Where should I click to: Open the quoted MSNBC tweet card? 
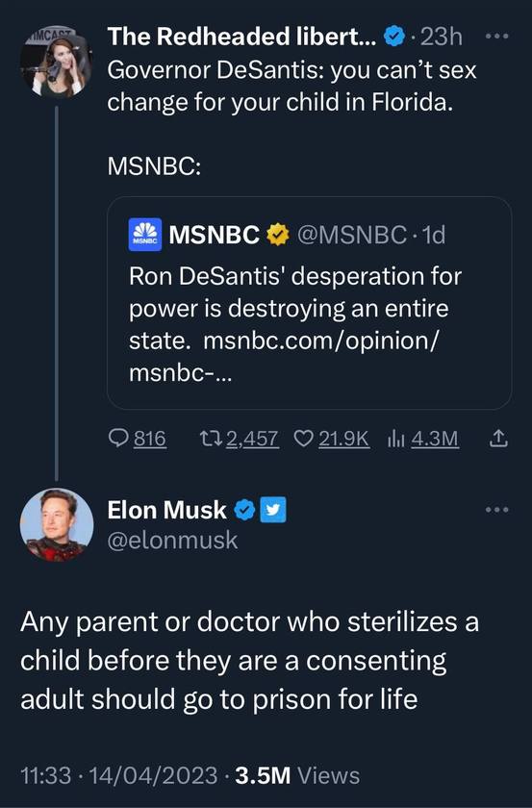(x=310, y=303)
